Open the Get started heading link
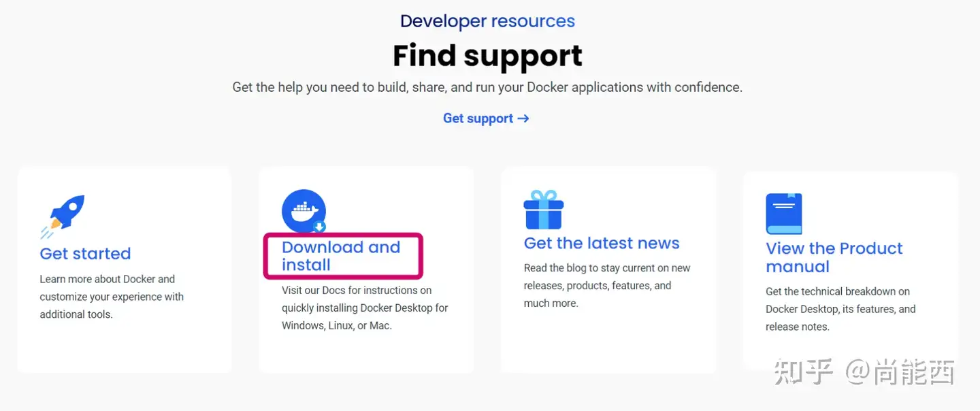 tap(85, 254)
